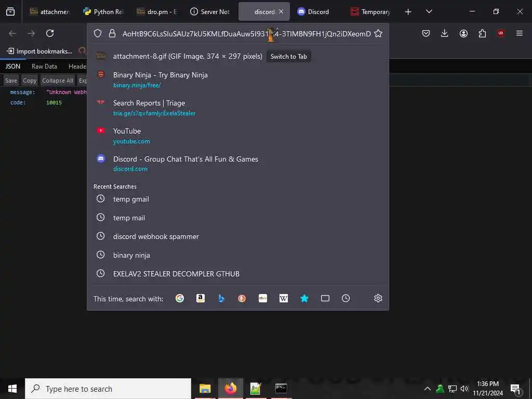Search this time with Amazon
This screenshot has height=399, width=532.
tap(201, 298)
